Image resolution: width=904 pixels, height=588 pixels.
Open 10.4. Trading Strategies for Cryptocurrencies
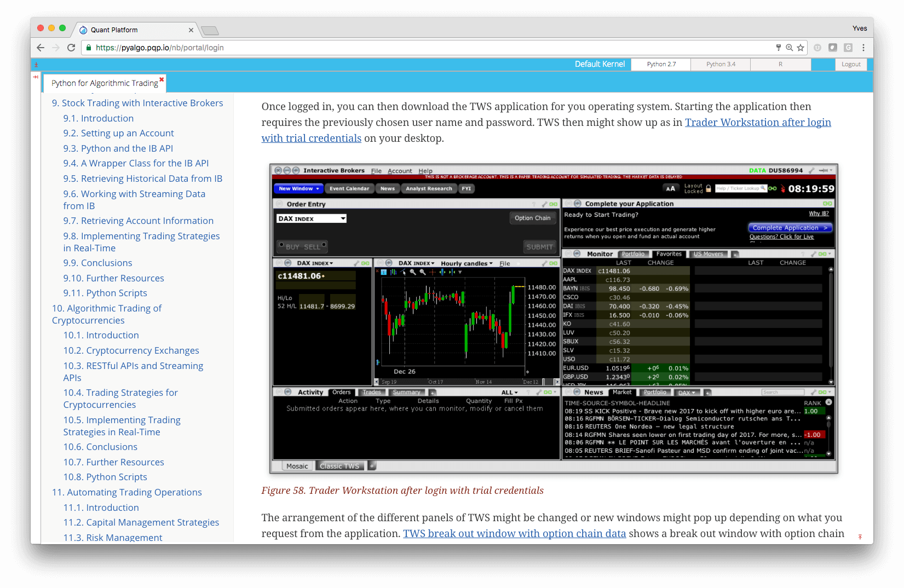click(x=120, y=399)
